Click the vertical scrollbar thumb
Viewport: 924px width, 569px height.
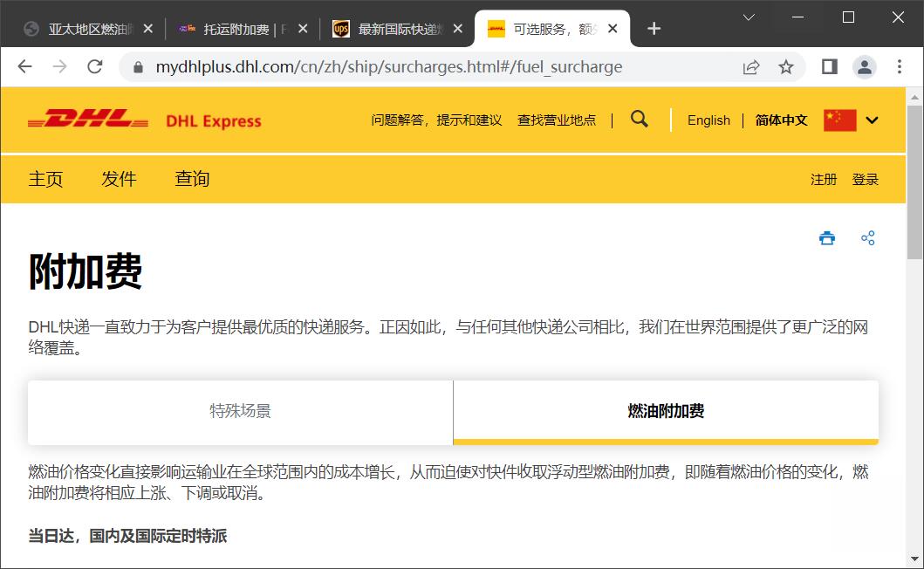[914, 182]
